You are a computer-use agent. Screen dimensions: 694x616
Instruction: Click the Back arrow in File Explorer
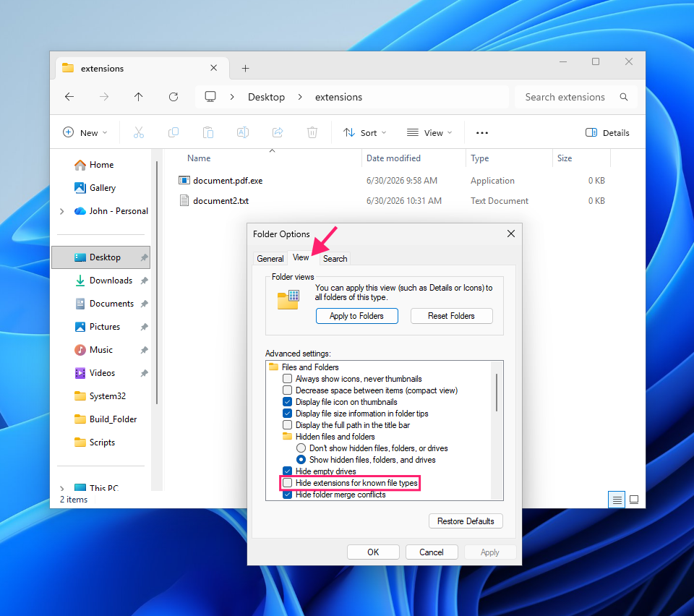click(69, 97)
